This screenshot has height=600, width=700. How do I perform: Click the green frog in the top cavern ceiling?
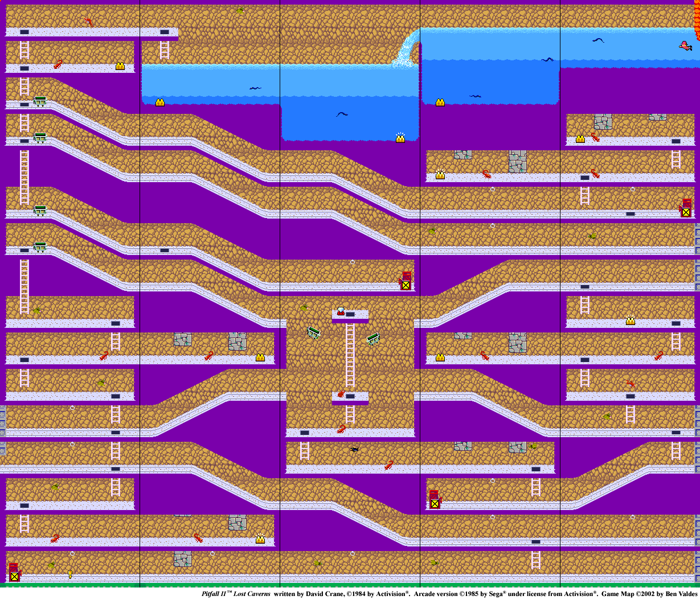[x=241, y=11]
